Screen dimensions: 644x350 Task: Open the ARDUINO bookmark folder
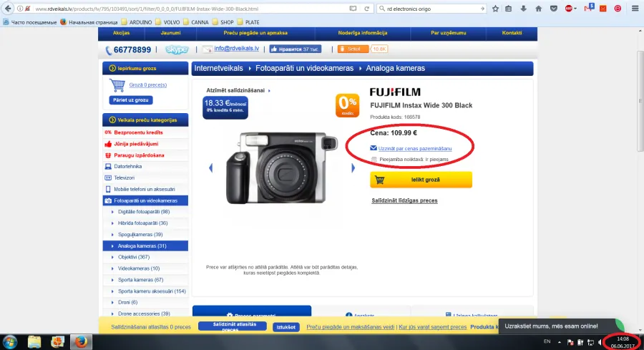[x=137, y=22]
